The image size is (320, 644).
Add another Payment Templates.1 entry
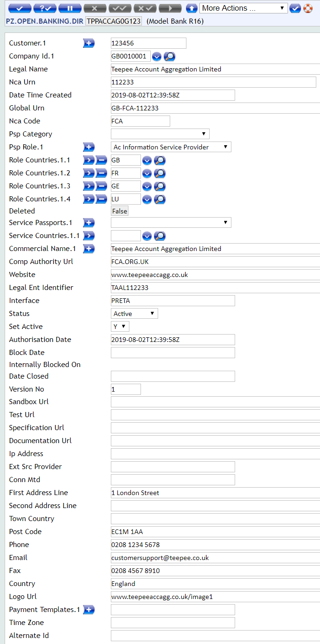click(89, 610)
